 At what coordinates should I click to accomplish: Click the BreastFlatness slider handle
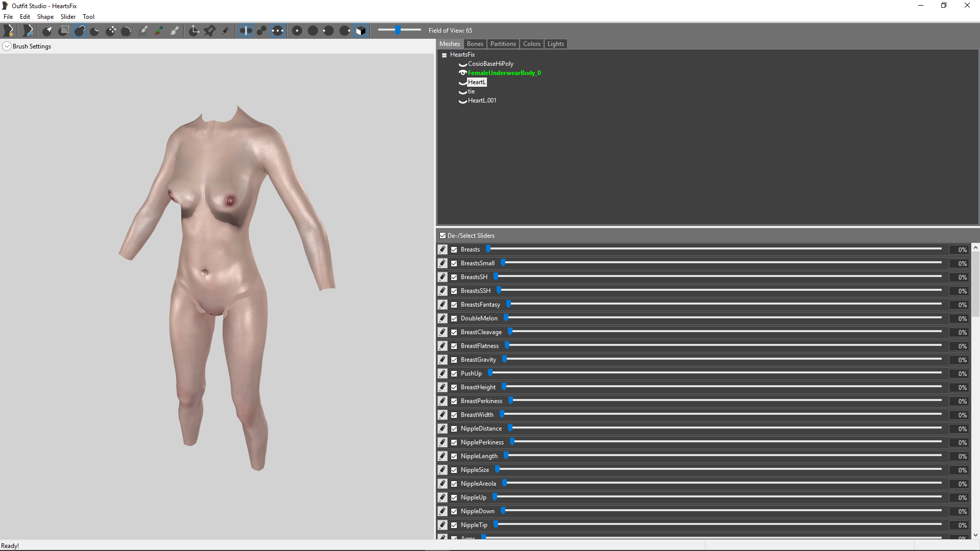507,345
